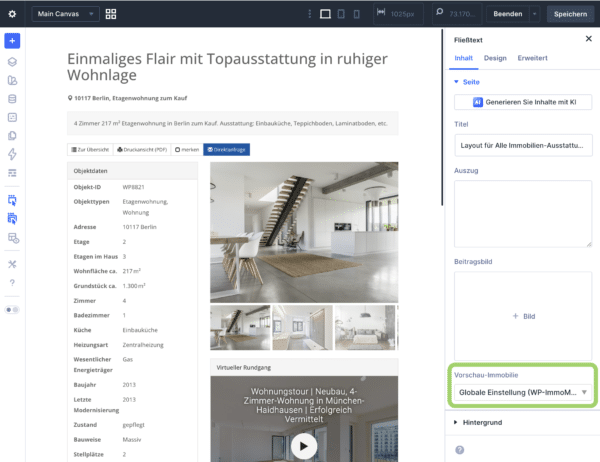Switch to desktop viewport icon

(x=325, y=14)
